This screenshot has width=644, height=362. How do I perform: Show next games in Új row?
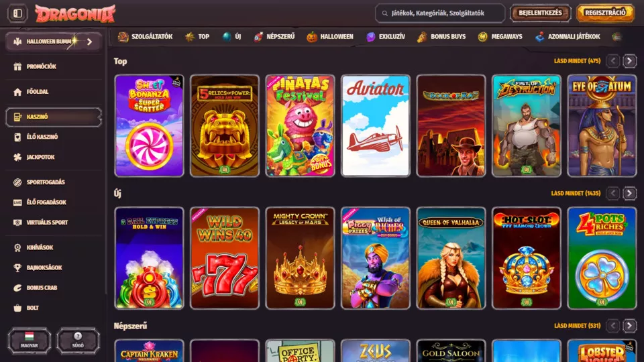tap(629, 194)
